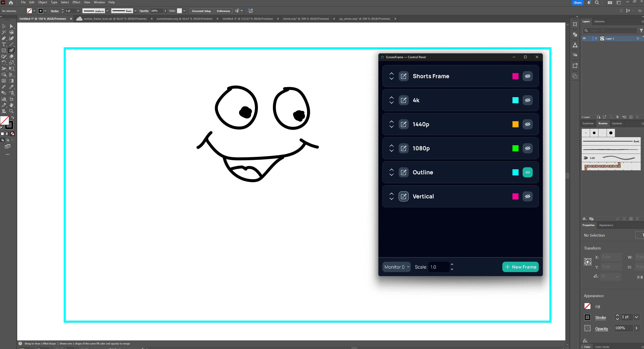Pick the Eraser tool

coord(11,57)
